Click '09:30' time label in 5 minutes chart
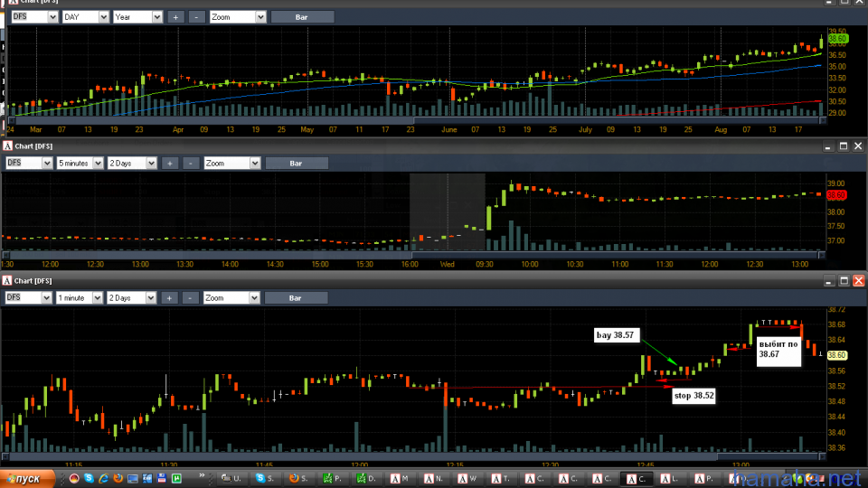 (x=485, y=265)
